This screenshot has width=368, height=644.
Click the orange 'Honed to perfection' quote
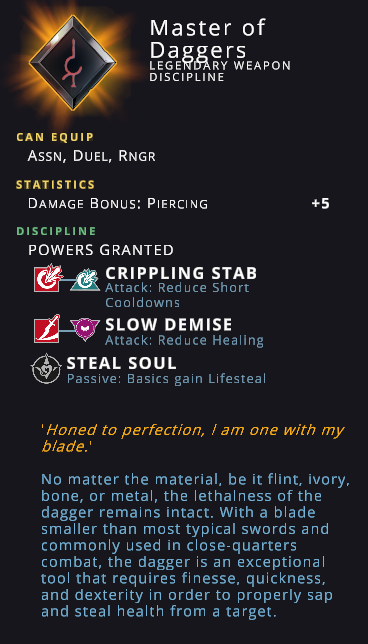point(193,438)
